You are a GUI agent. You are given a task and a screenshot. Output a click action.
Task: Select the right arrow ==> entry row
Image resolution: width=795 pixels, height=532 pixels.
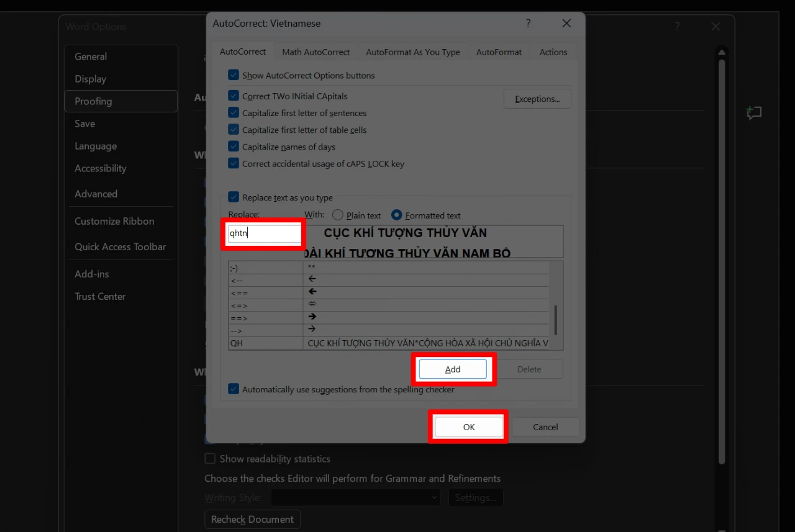pos(265,318)
